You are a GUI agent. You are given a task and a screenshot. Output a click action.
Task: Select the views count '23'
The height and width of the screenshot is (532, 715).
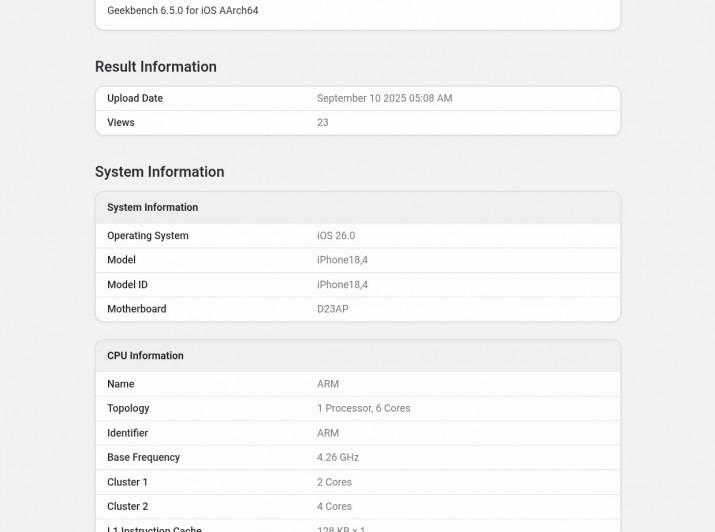pos(322,122)
